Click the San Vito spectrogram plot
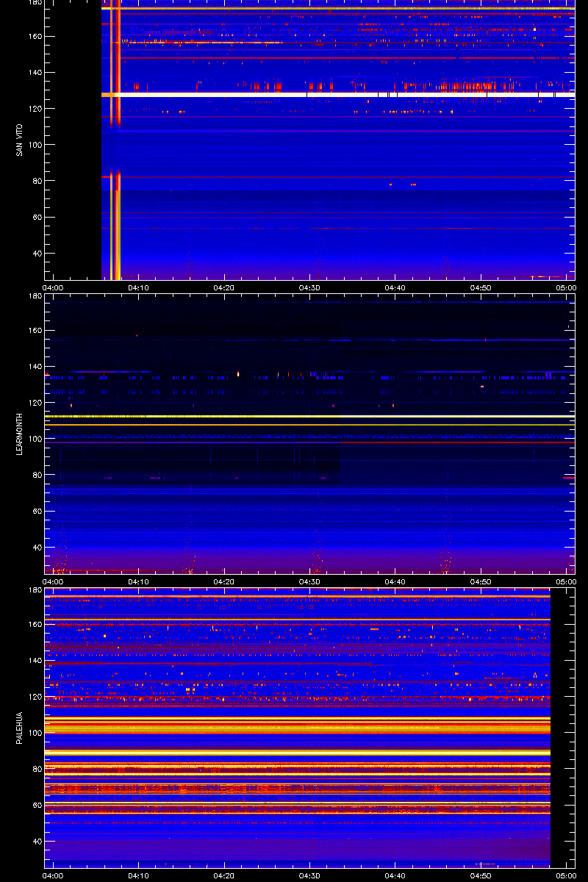588x882 pixels. click(x=309, y=140)
